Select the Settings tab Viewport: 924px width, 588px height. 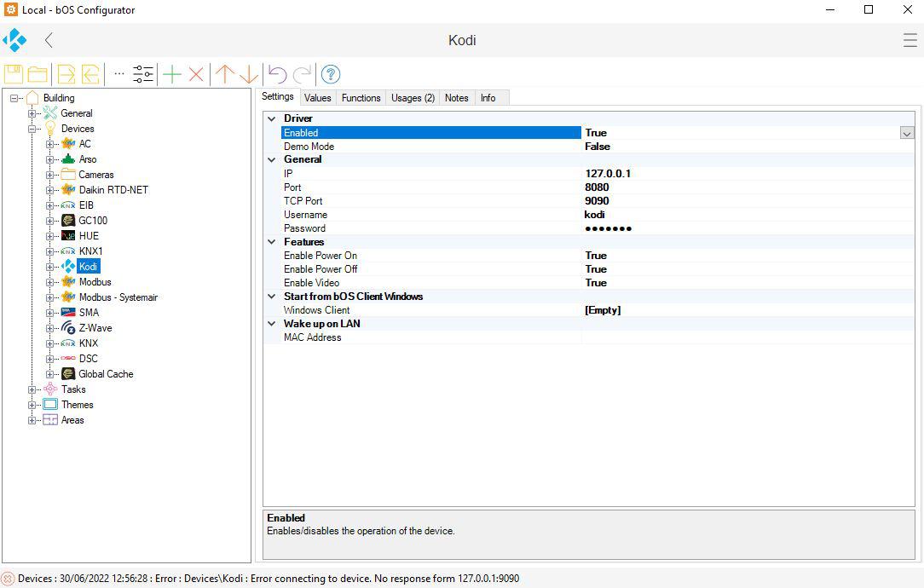point(278,96)
